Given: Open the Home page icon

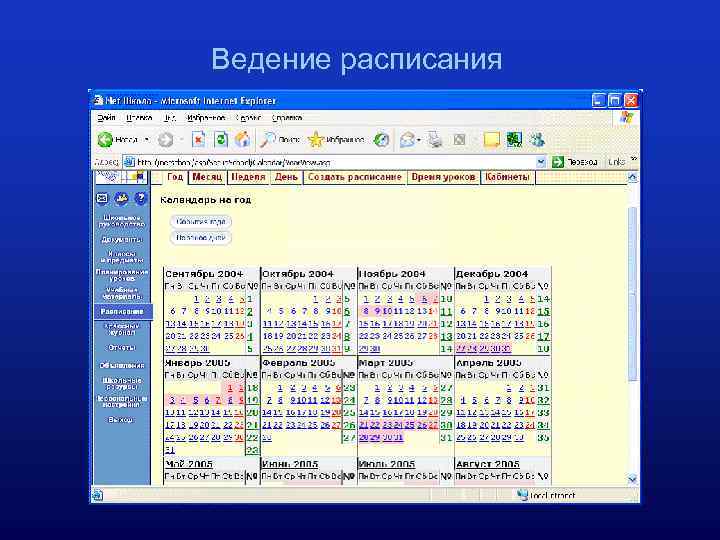Looking at the screenshot, I should point(242,140).
